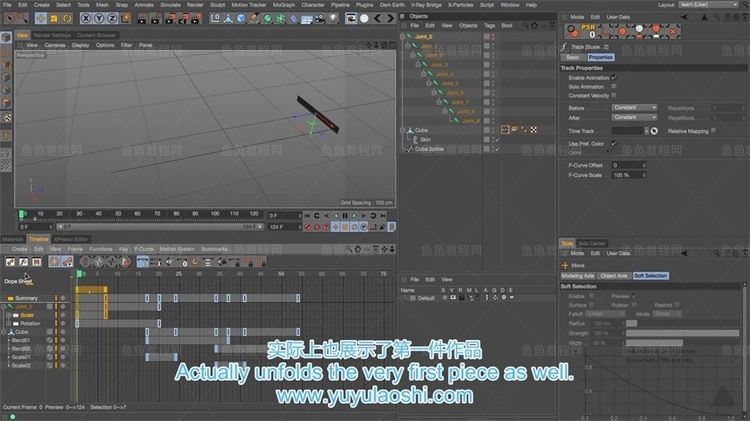Expand the Scale track in the Dope Sheet

click(x=9, y=315)
